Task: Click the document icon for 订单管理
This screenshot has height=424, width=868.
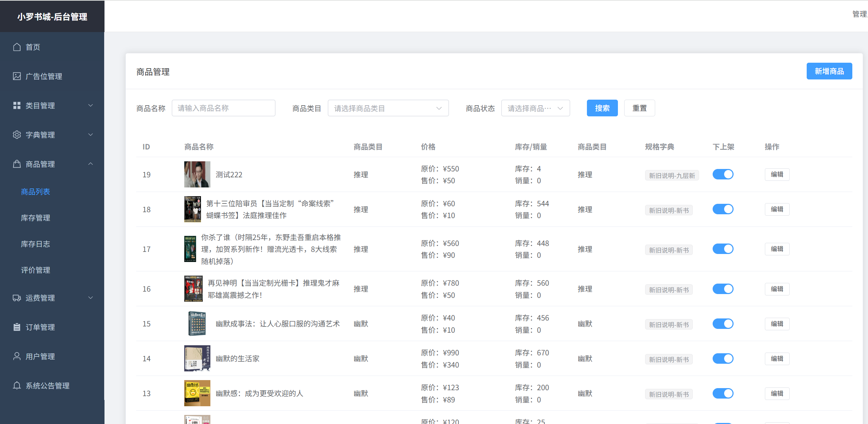Action: click(17, 327)
